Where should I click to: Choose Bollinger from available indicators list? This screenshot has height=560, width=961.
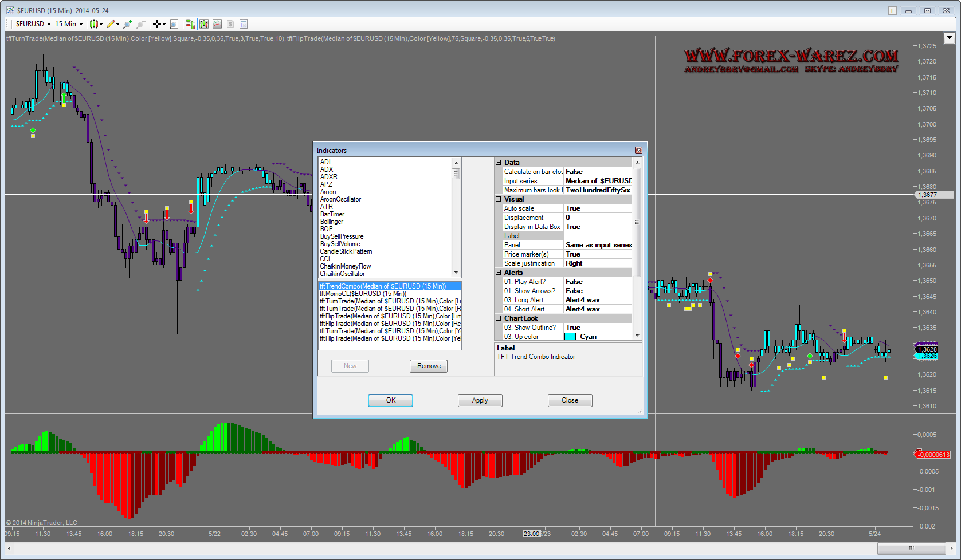click(332, 222)
